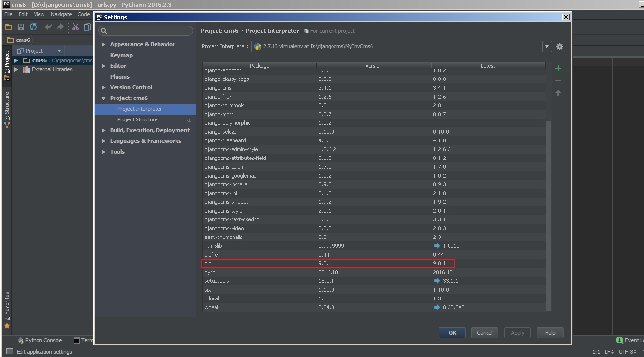The width and height of the screenshot is (644, 357).
Task: Click the green plus to install a package
Action: 558,68
